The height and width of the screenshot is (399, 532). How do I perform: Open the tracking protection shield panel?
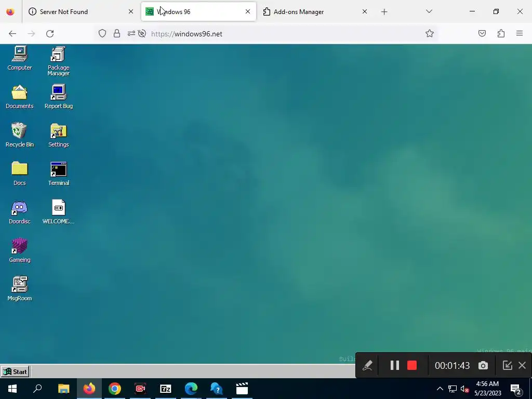(x=102, y=33)
